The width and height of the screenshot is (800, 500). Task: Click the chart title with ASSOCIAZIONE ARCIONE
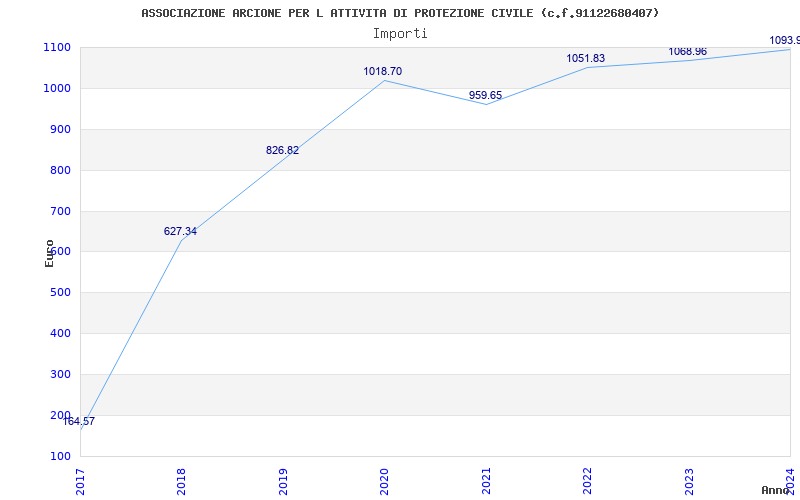click(400, 13)
